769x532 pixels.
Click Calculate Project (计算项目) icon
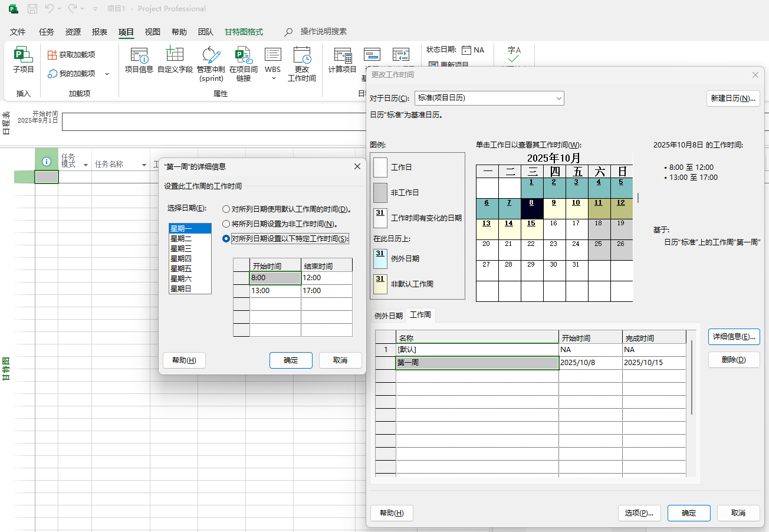point(343,55)
